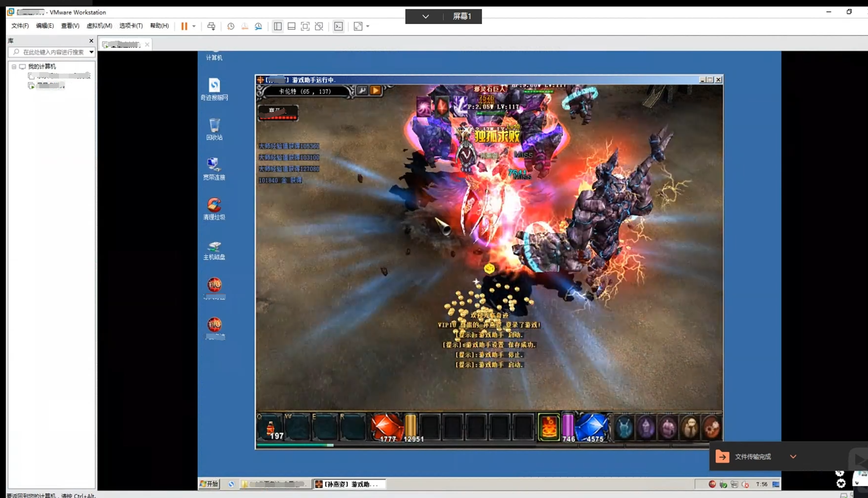Viewport: 868px width, 498px height.
Task: Select the running VM entry in library tree
Action: (x=47, y=85)
